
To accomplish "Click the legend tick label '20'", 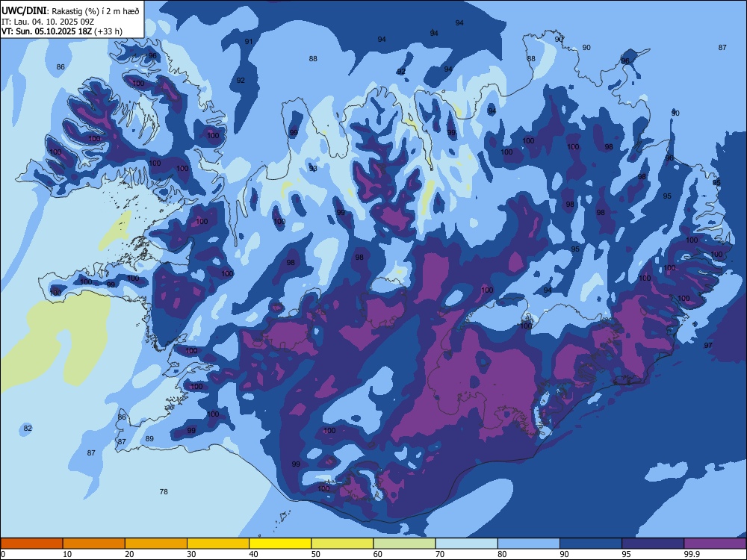I will pyautogui.click(x=129, y=554).
